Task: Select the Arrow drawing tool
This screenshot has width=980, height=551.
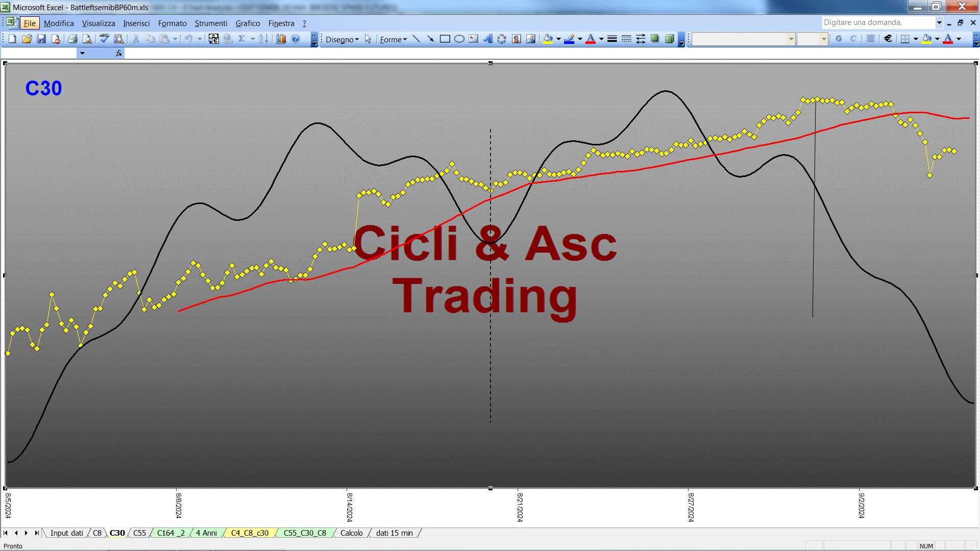Action: [x=431, y=39]
